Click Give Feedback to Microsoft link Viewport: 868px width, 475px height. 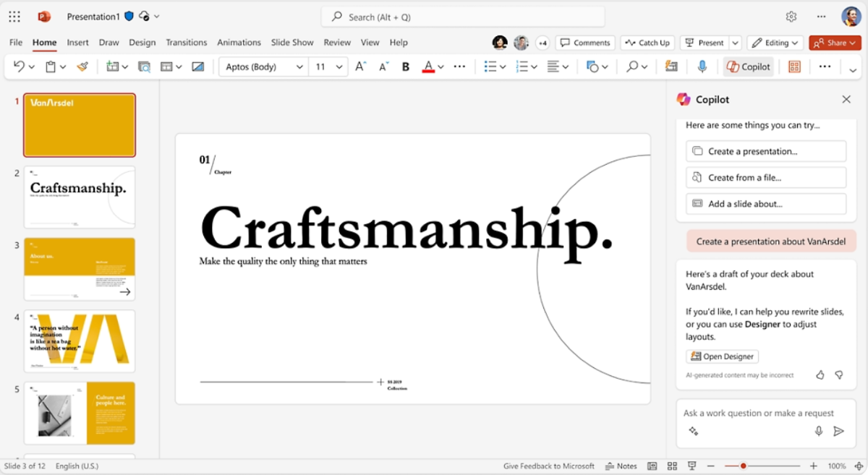tap(549, 466)
